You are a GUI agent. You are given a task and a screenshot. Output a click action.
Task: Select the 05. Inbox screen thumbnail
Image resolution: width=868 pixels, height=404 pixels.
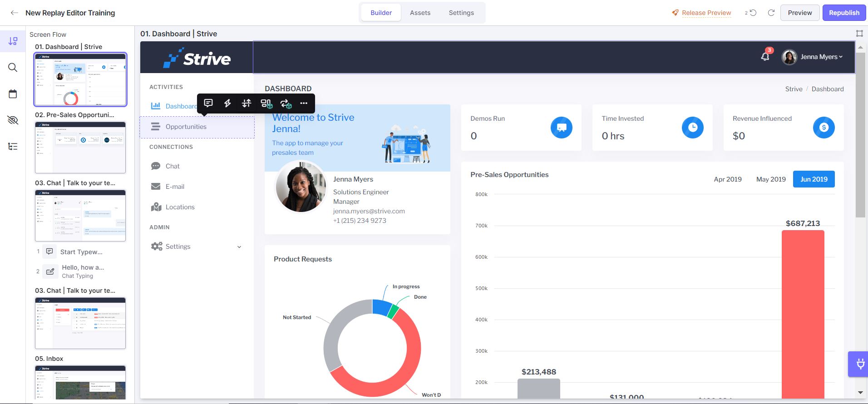[80, 382]
